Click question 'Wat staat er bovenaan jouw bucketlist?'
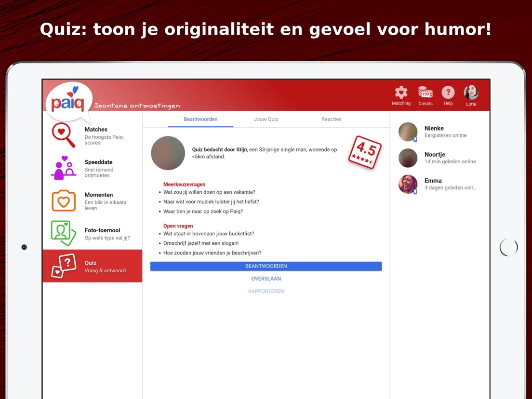This screenshot has height=399, width=532. (209, 233)
